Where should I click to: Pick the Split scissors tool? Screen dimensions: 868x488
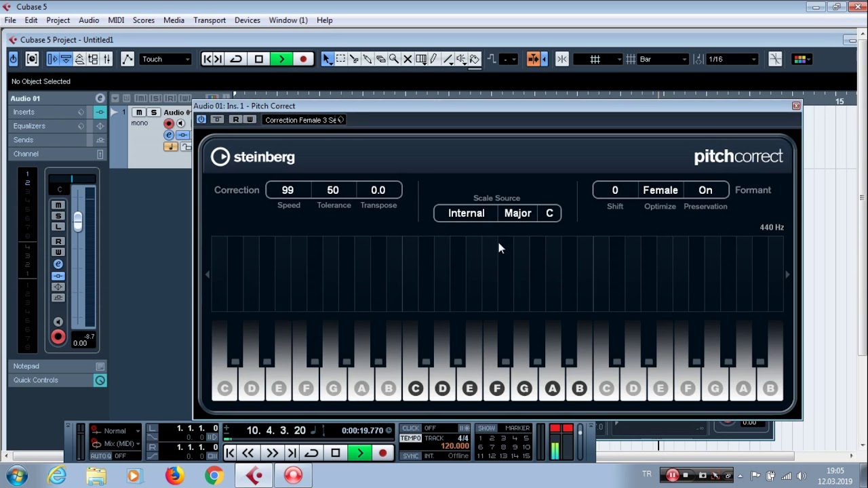click(x=355, y=59)
